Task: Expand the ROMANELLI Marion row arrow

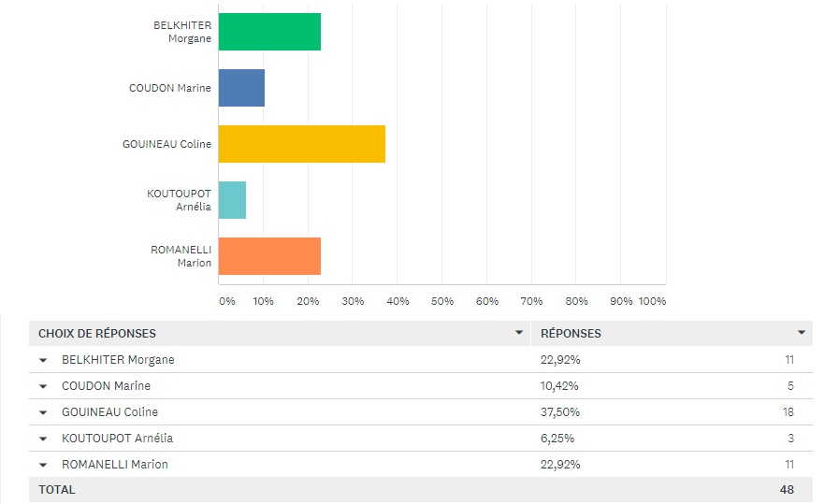Action: point(43,465)
